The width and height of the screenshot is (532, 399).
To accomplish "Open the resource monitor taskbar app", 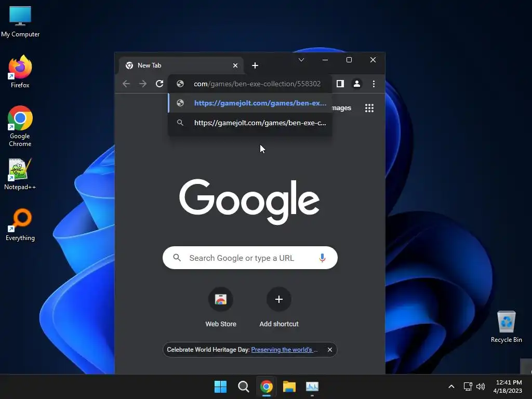I will (x=312, y=387).
